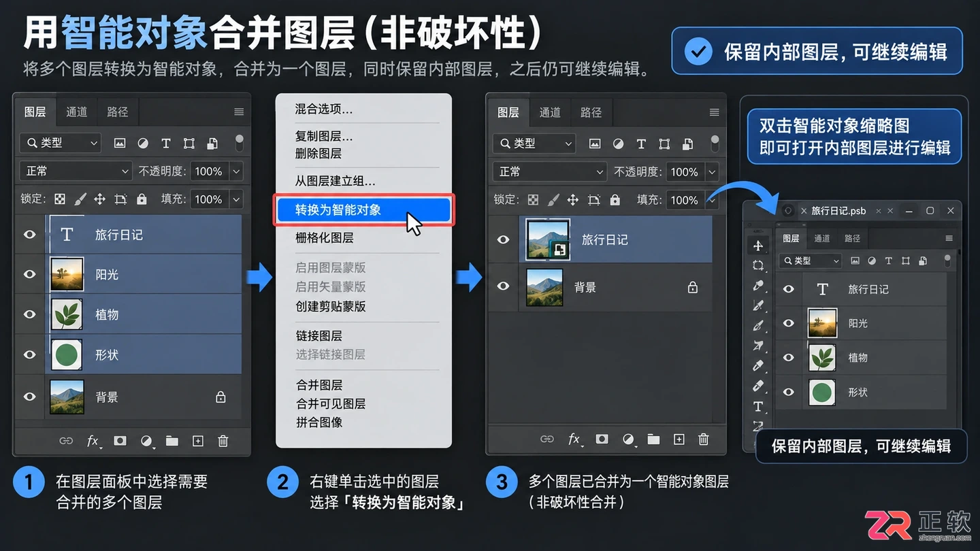Viewport: 980px width, 551px height.
Task: Select smart object thumbnail in step 3 panel
Action: (548, 239)
